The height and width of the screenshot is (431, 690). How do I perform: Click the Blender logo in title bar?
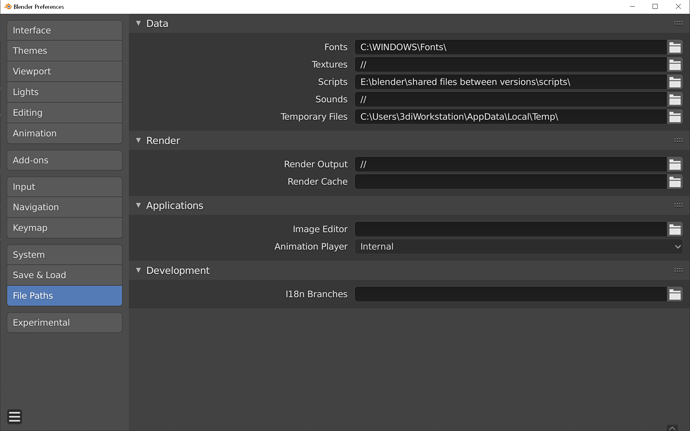coord(7,7)
